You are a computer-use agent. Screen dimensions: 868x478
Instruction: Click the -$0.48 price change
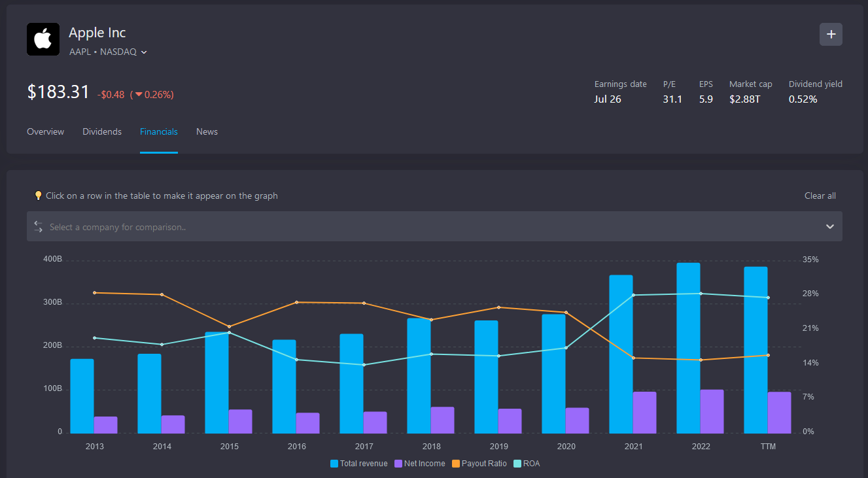click(111, 94)
